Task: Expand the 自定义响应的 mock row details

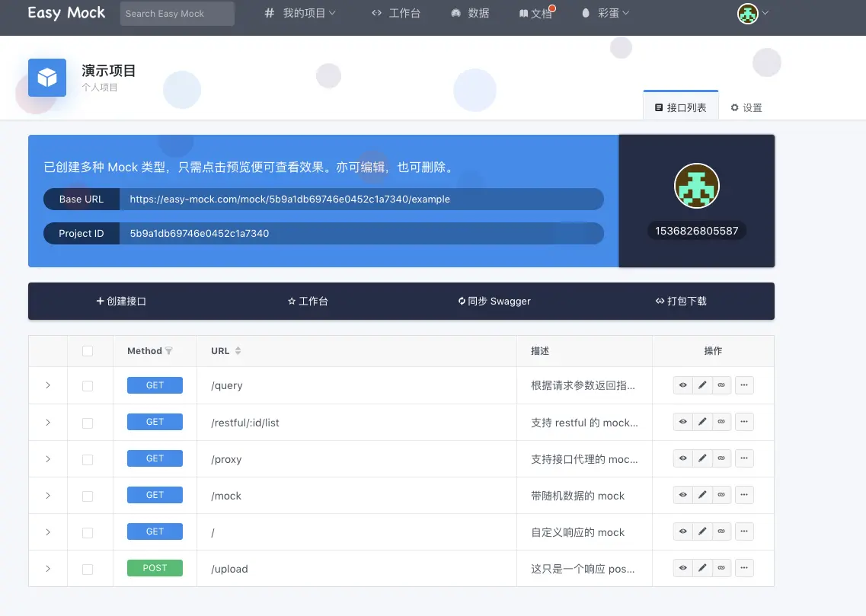Action: (x=48, y=532)
